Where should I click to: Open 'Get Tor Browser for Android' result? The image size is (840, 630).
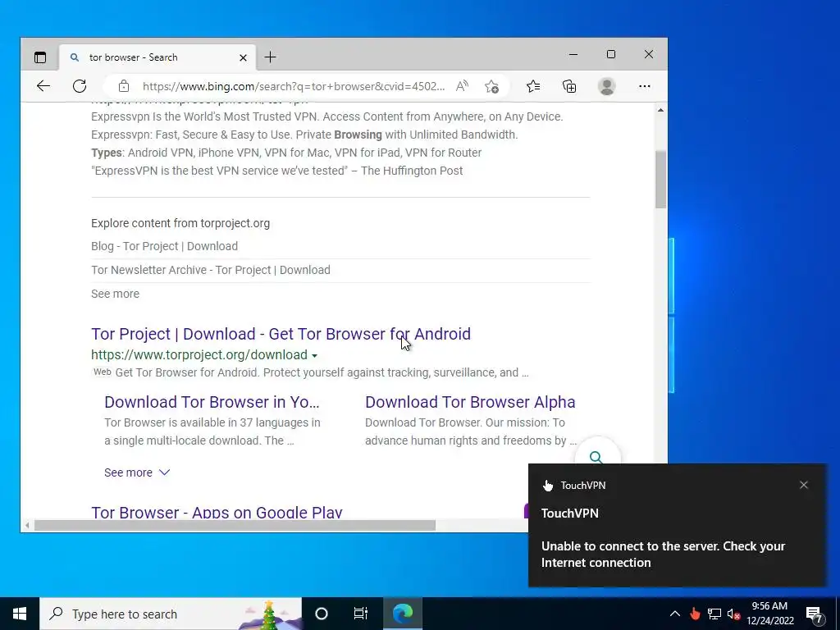[x=281, y=334]
